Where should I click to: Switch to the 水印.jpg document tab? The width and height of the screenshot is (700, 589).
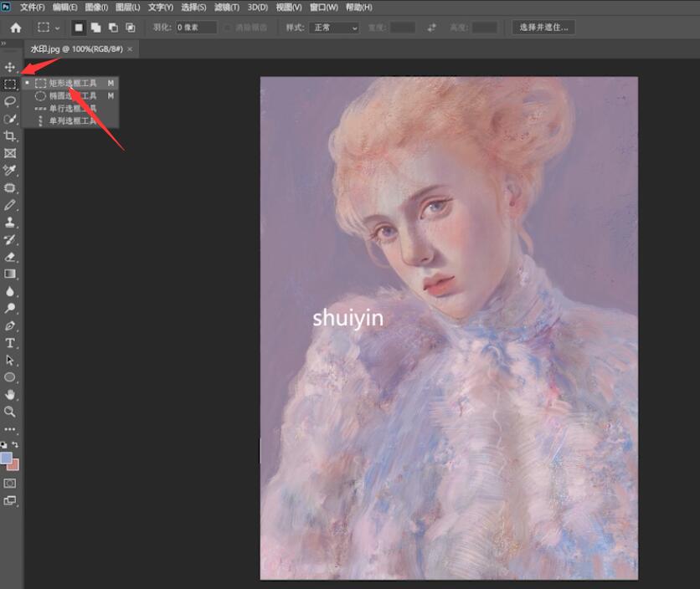(x=76, y=49)
